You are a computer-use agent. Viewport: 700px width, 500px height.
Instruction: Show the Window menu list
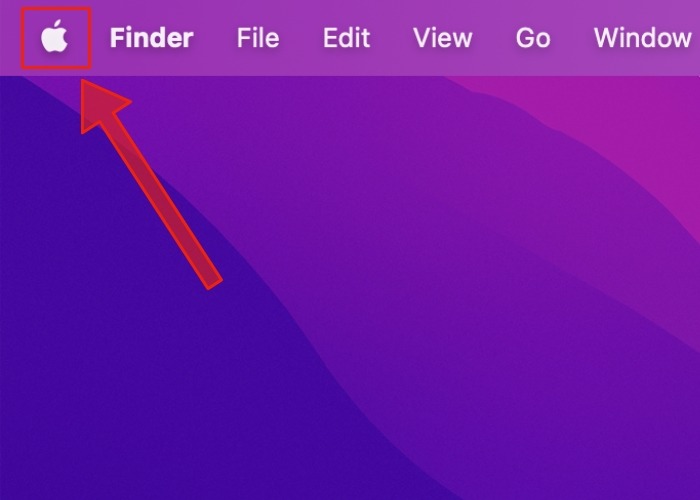[x=642, y=38]
